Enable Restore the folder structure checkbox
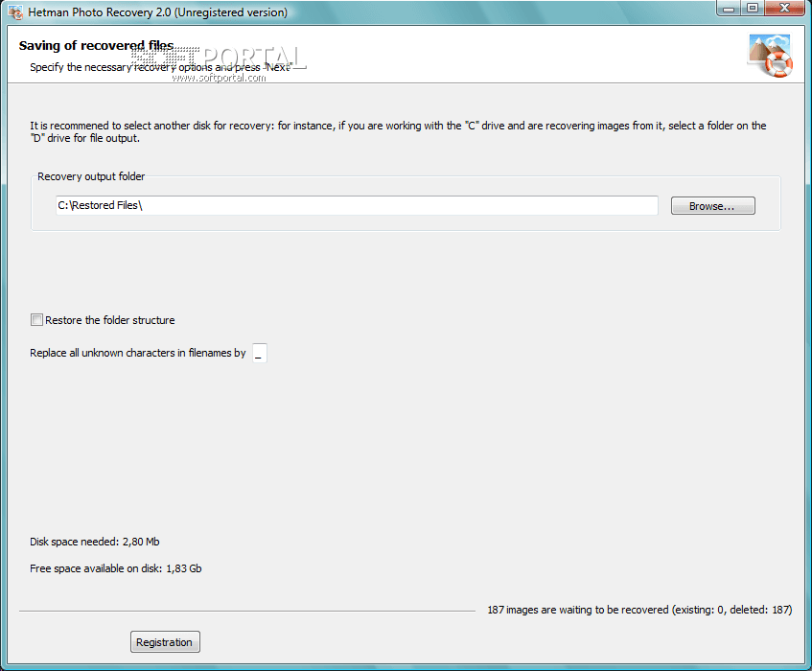Screen dimensions: 812x671 tap(36, 320)
